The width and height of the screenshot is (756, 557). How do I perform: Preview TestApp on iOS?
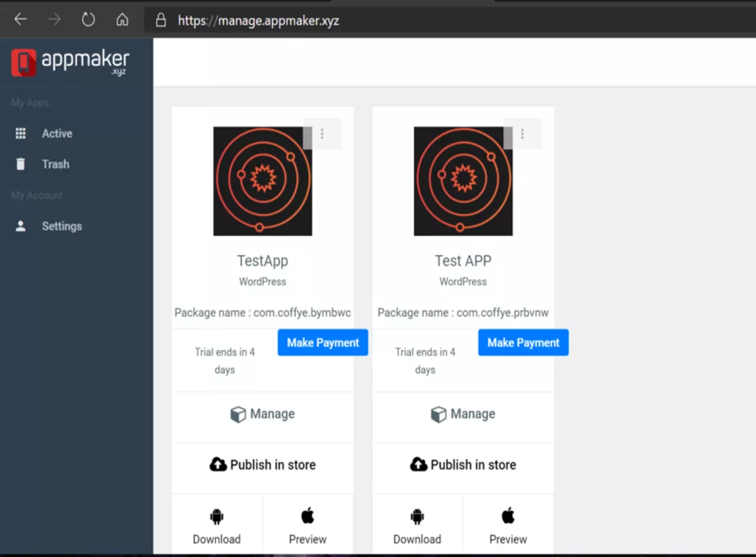pyautogui.click(x=308, y=539)
